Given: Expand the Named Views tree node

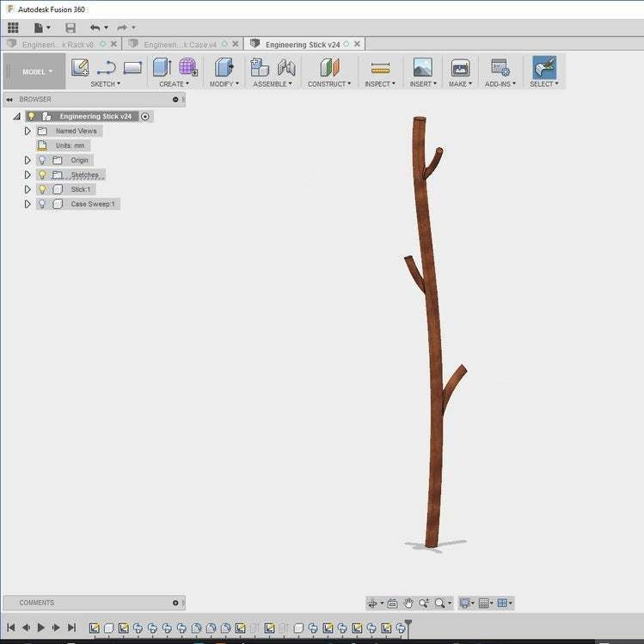Looking at the screenshot, I should 28,131.
